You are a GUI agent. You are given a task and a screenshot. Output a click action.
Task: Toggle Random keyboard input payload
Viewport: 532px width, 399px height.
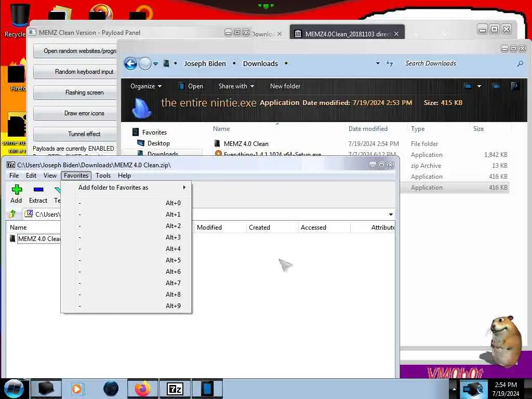click(76, 72)
